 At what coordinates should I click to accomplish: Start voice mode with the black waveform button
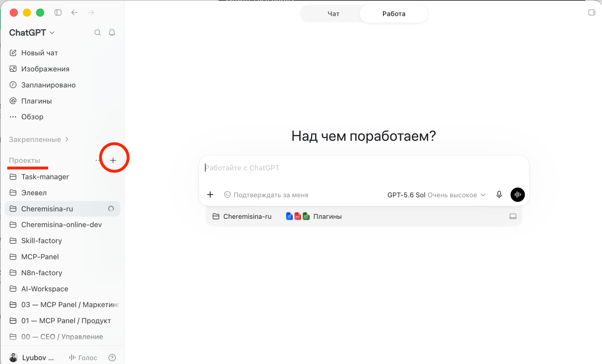click(x=518, y=195)
